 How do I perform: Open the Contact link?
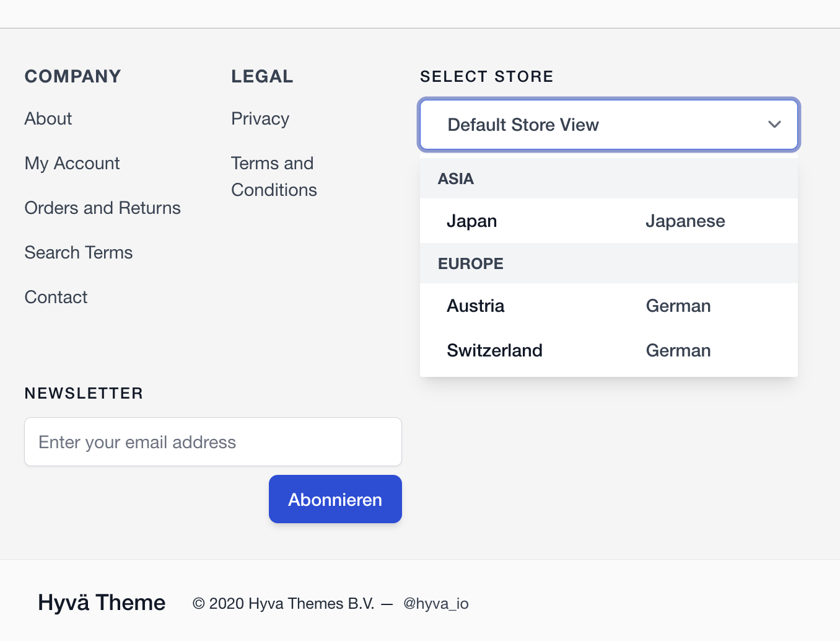pyautogui.click(x=56, y=297)
